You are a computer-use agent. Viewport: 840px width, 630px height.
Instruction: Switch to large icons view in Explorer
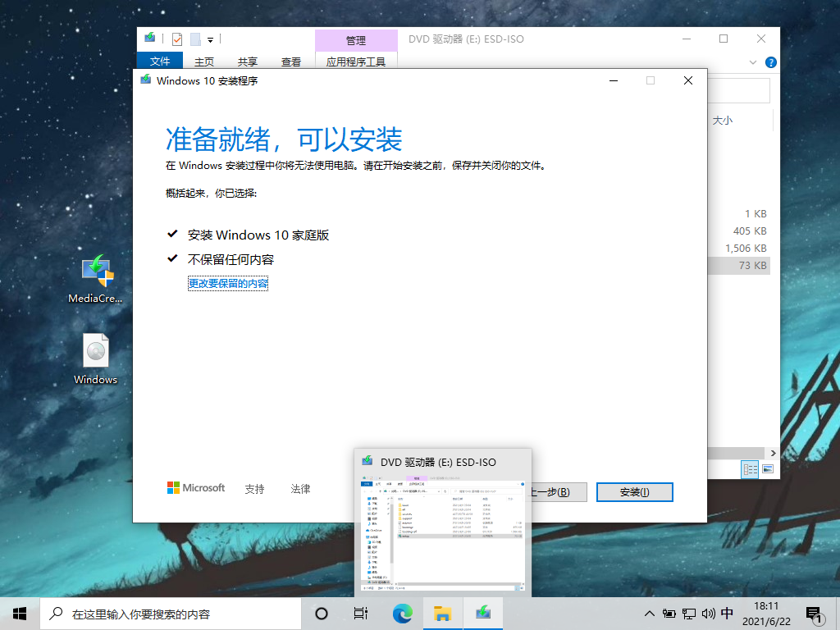tap(768, 469)
